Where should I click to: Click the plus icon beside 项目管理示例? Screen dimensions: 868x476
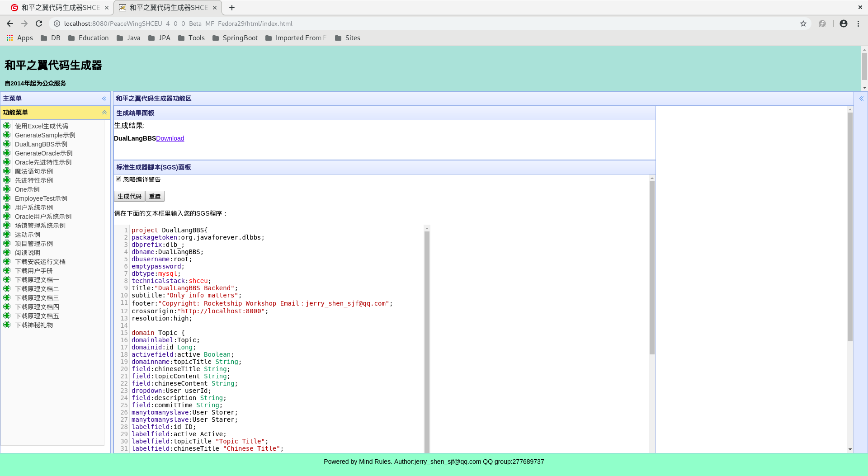(7, 243)
